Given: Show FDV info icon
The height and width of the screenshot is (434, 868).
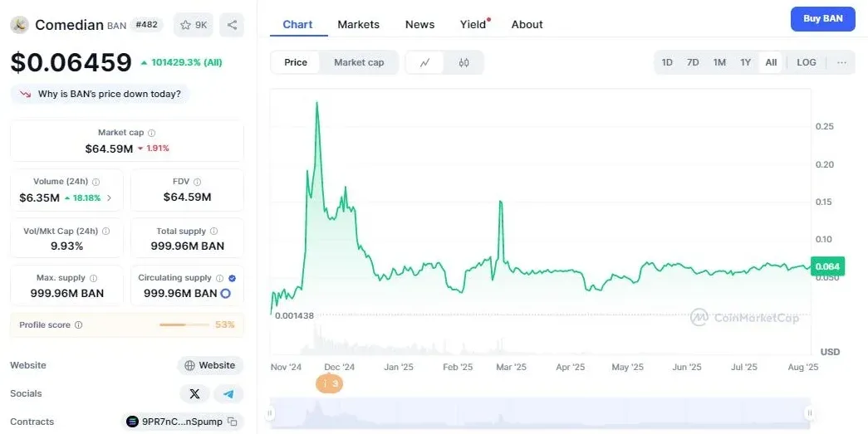Looking at the screenshot, I should (197, 182).
